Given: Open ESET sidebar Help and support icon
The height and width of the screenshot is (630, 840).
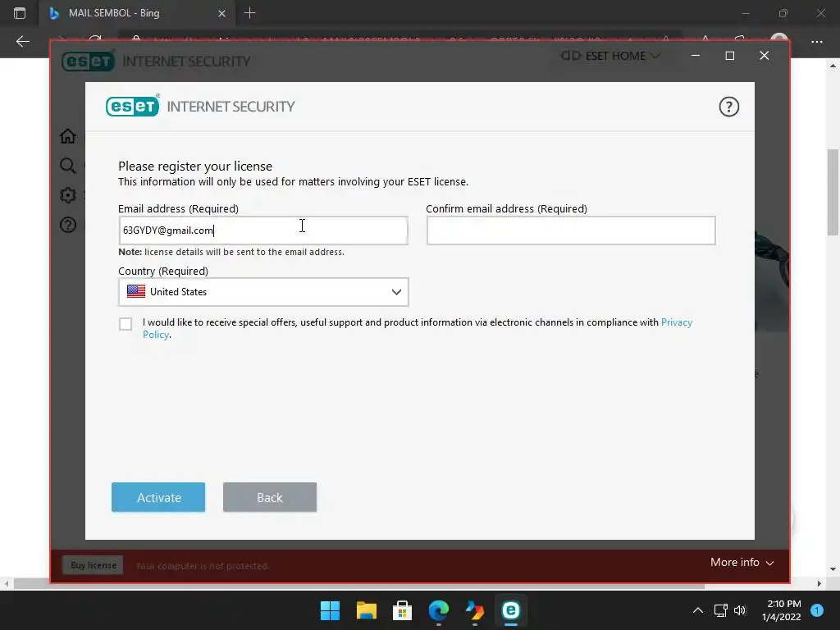Looking at the screenshot, I should [x=67, y=225].
